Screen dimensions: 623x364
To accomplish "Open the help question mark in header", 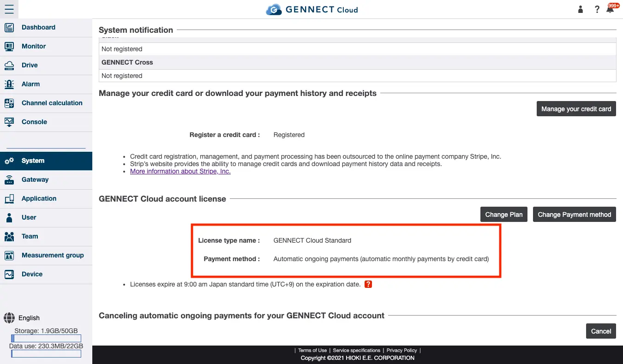I will (597, 9).
